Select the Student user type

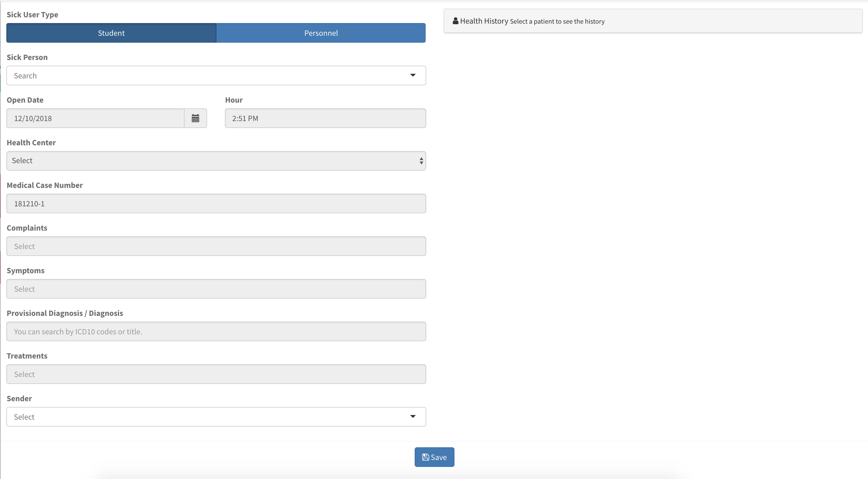pos(111,33)
